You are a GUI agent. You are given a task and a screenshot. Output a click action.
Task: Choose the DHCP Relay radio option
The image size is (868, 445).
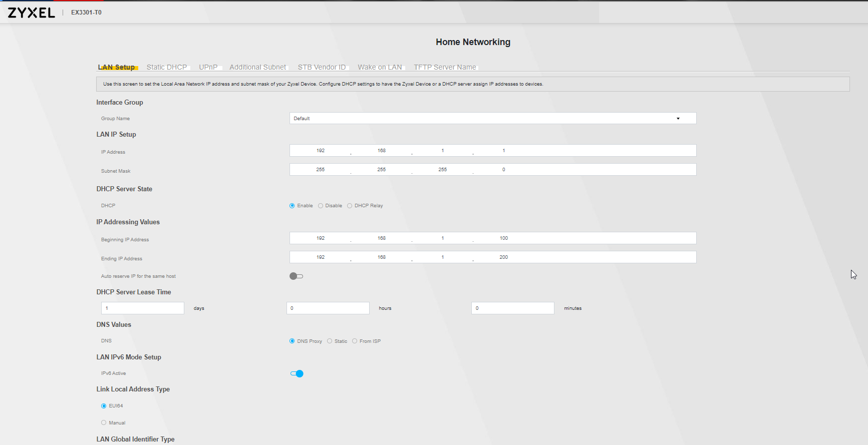coord(350,206)
